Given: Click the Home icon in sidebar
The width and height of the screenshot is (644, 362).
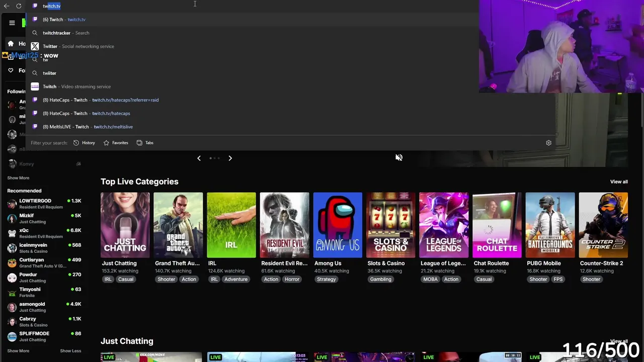Looking at the screenshot, I should [x=11, y=43].
